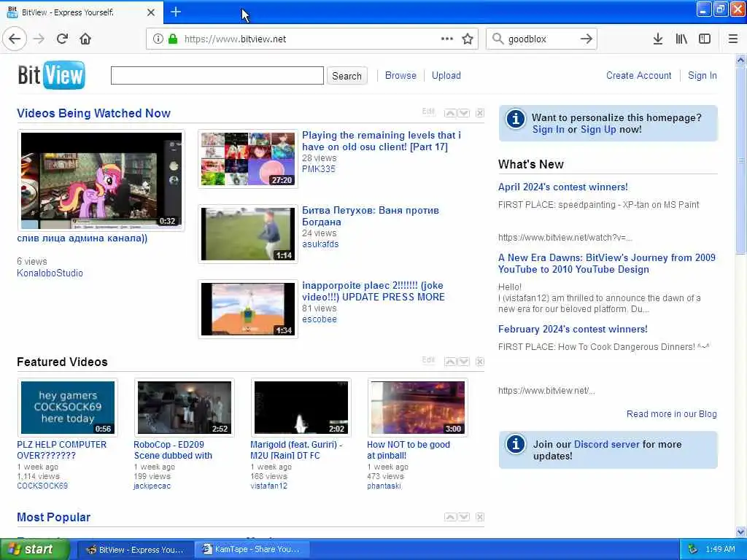Viewport: 747px width, 560px height.
Task: Open KonaloboStudio channel link
Action: coord(50,273)
